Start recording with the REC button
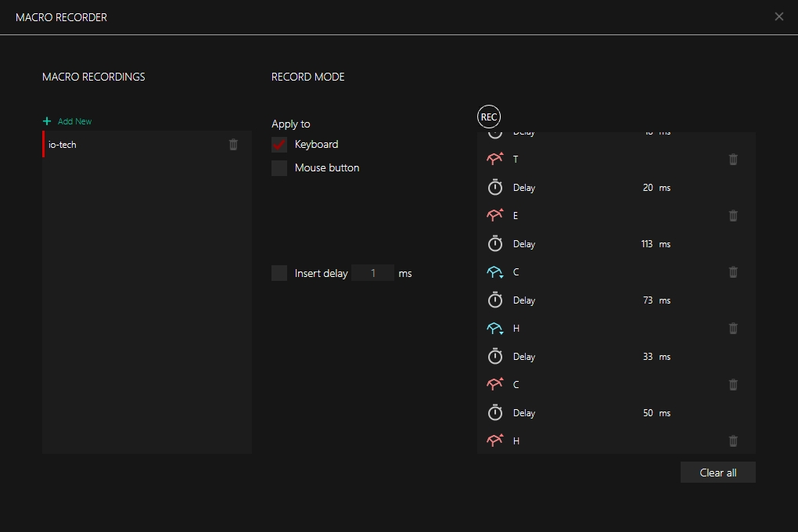 point(488,117)
